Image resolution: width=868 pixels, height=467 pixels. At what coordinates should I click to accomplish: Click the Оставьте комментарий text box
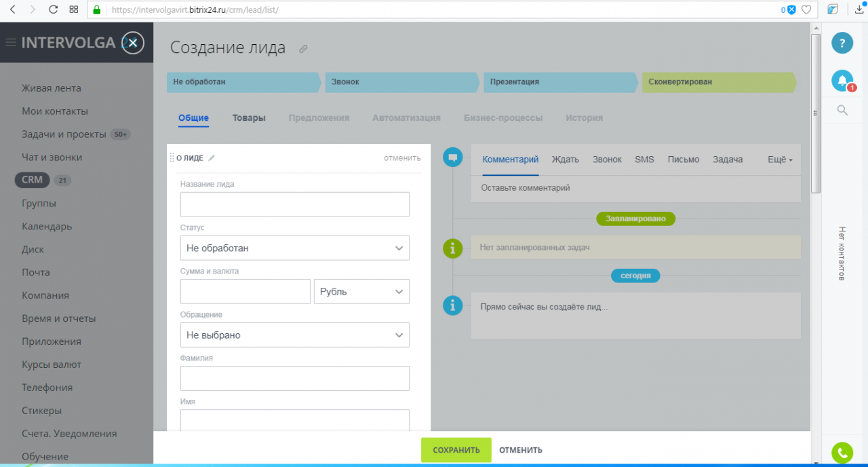coord(636,188)
